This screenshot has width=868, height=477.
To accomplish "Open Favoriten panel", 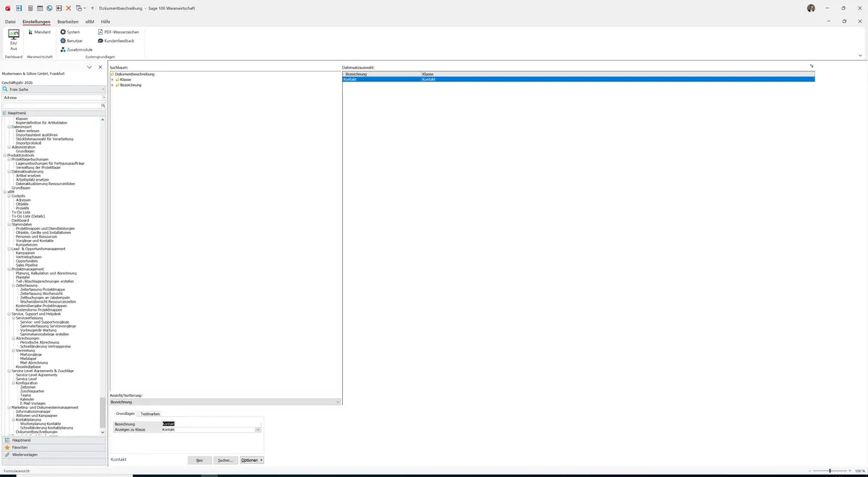I will pyautogui.click(x=54, y=447).
